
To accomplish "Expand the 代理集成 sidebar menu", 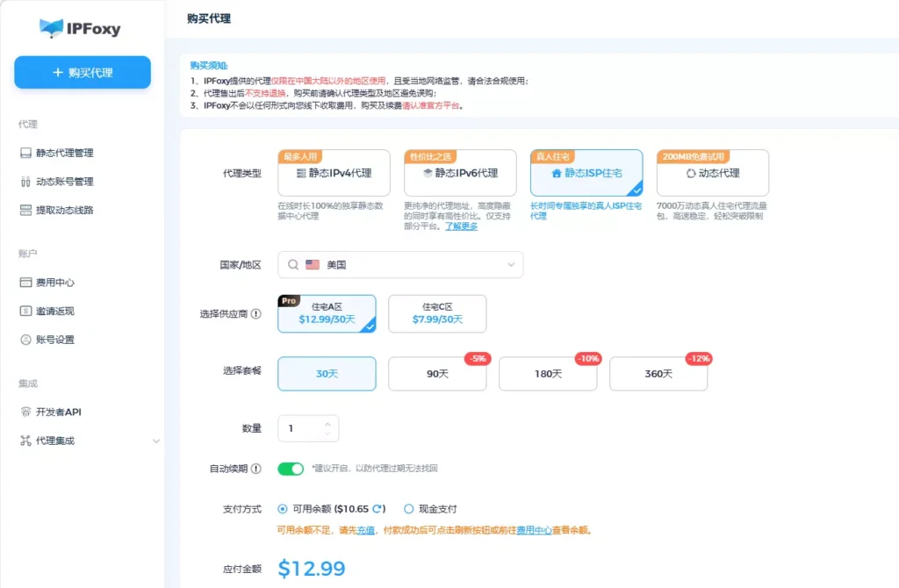I will (x=156, y=441).
